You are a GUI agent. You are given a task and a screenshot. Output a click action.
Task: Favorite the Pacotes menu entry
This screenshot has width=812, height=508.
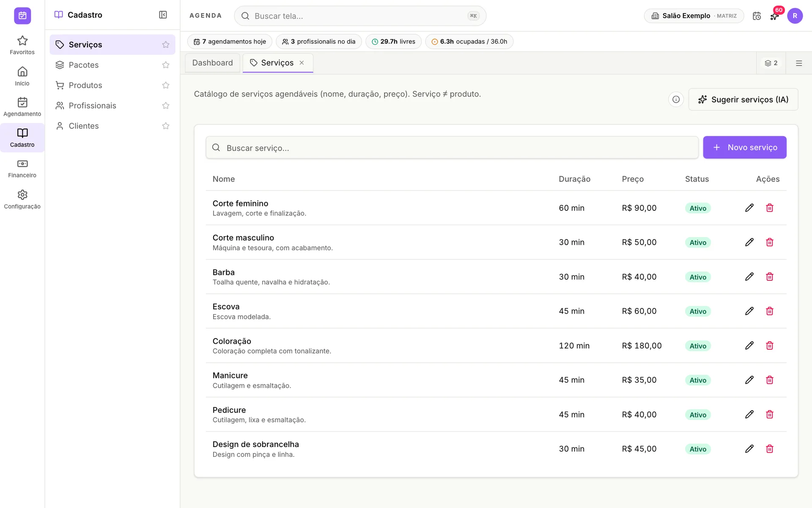click(166, 65)
